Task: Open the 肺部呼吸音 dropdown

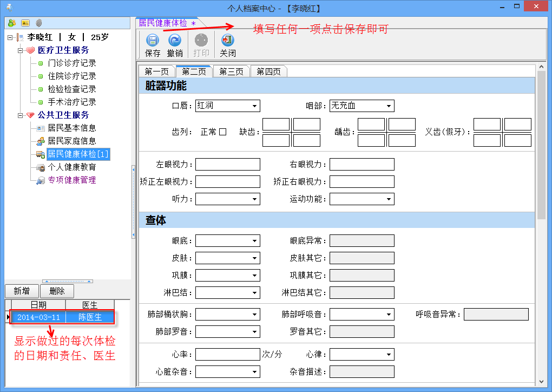Action: click(389, 315)
